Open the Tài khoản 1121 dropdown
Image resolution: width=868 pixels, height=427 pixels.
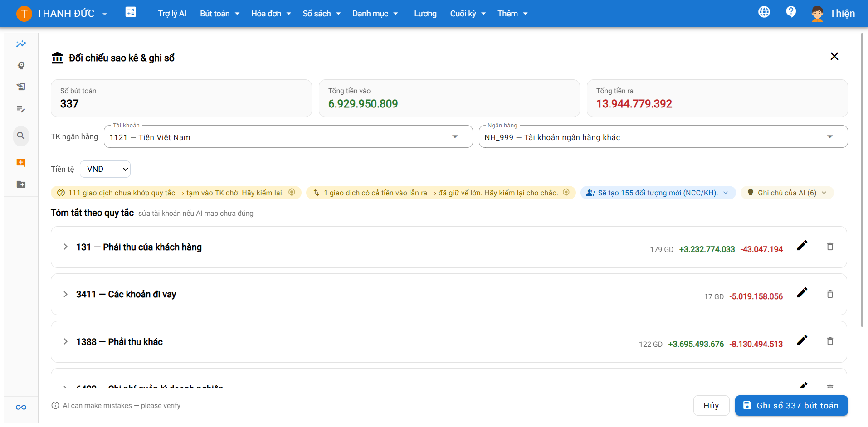[x=288, y=137]
